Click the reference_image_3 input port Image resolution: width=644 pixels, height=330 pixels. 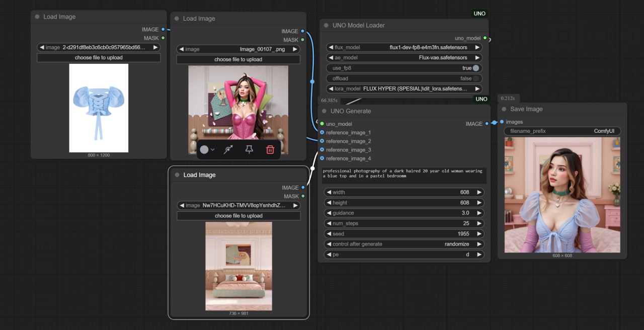tap(322, 150)
